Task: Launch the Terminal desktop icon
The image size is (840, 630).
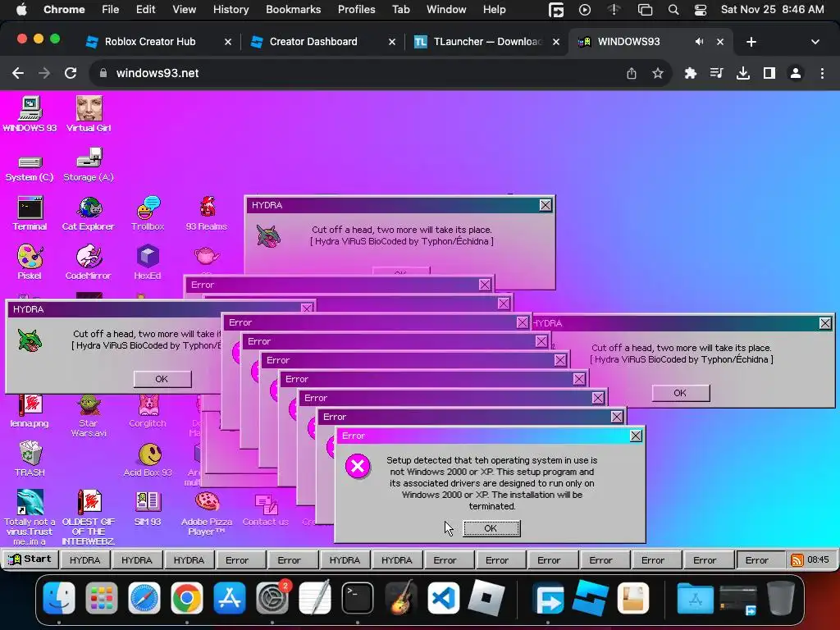Action: click(30, 213)
